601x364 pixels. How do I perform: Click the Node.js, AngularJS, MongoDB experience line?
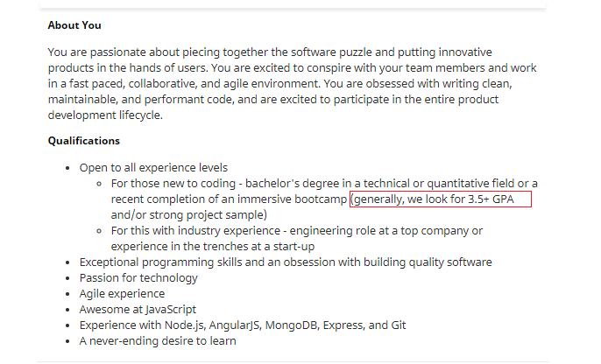pos(242,325)
